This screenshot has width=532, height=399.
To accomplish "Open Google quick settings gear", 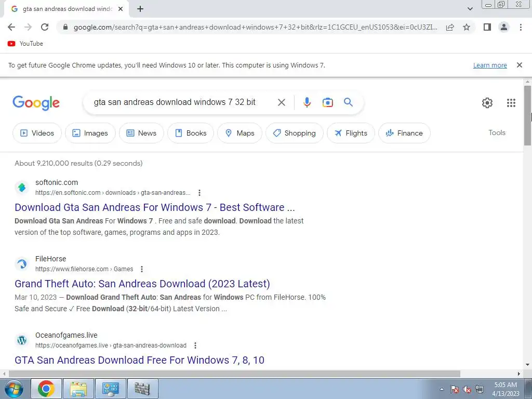I will pos(487,103).
